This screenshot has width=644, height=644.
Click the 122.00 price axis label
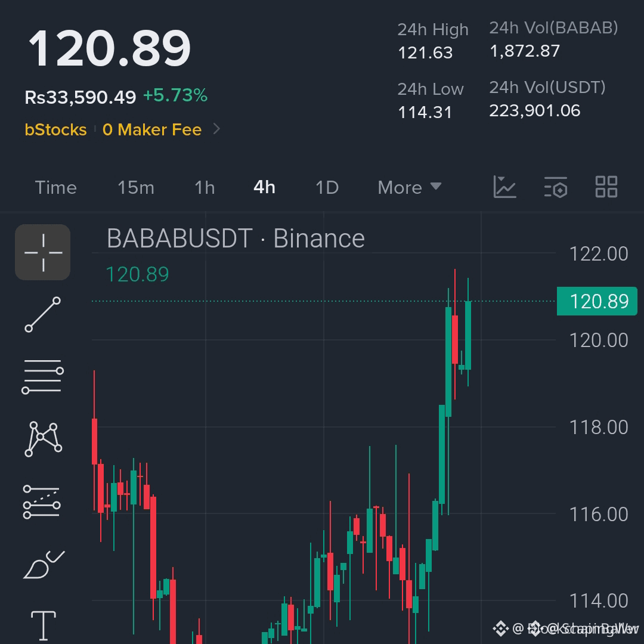point(599,254)
